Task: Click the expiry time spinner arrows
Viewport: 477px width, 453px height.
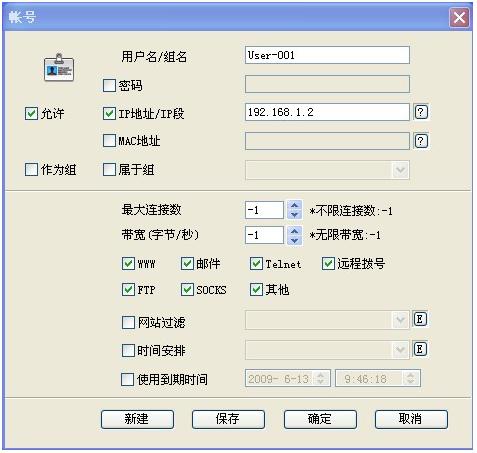Action: [411, 378]
